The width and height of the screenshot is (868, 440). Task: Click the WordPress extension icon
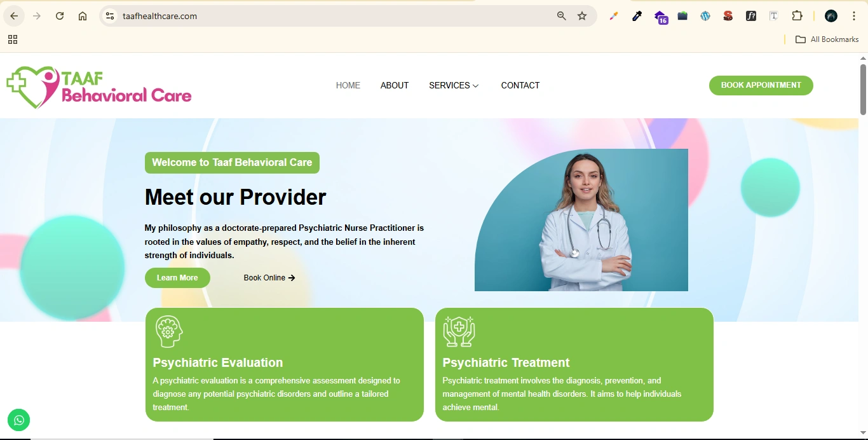705,16
